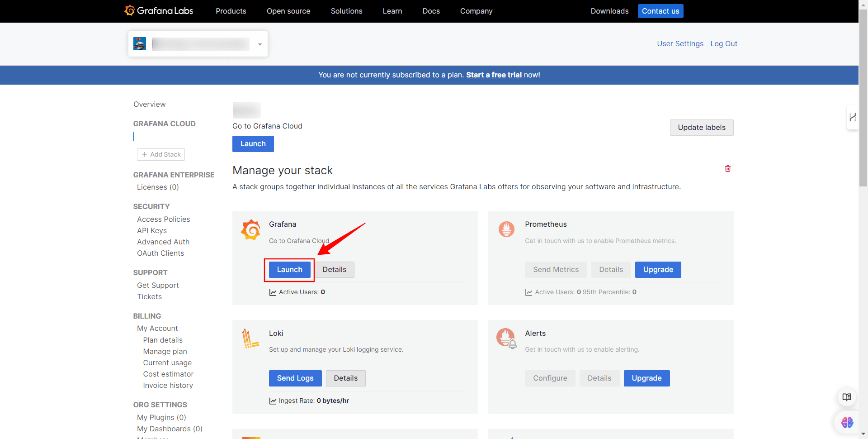Open the Open source menu
868x439 pixels.
point(288,11)
